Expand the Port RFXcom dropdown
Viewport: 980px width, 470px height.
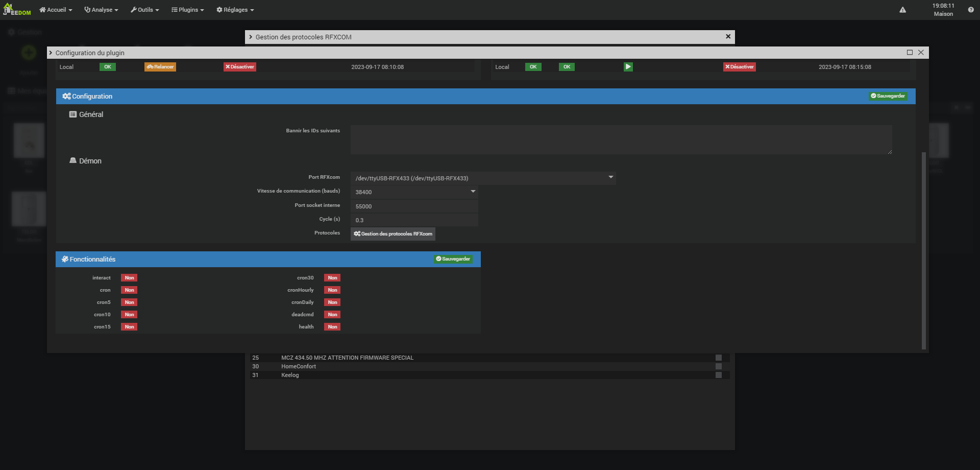[x=482, y=178]
